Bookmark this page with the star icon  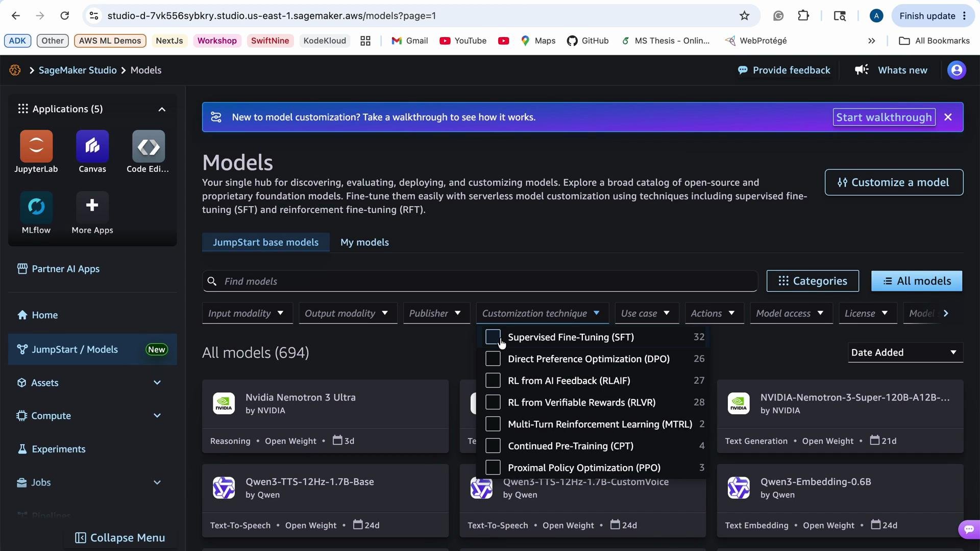coord(744,16)
